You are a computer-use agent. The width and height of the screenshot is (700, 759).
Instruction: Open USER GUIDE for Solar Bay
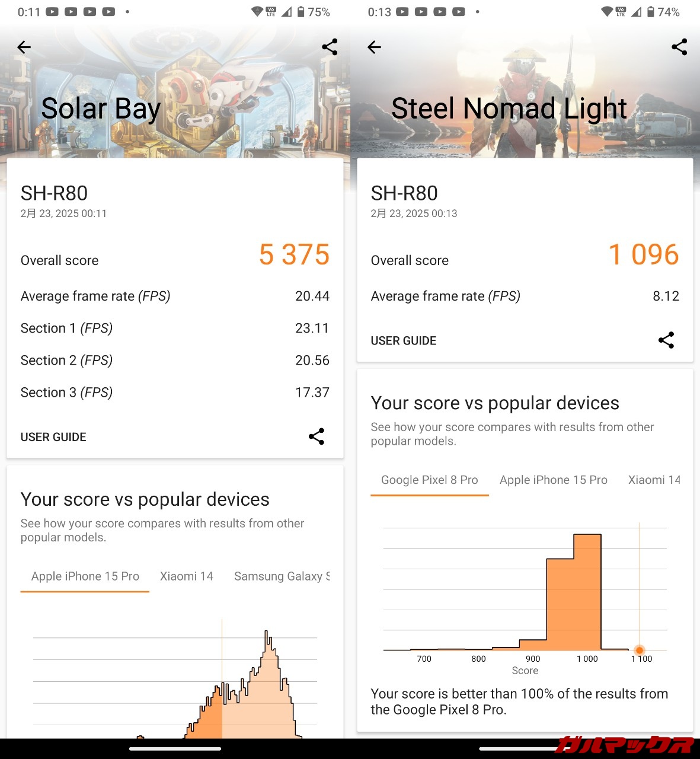coord(53,437)
